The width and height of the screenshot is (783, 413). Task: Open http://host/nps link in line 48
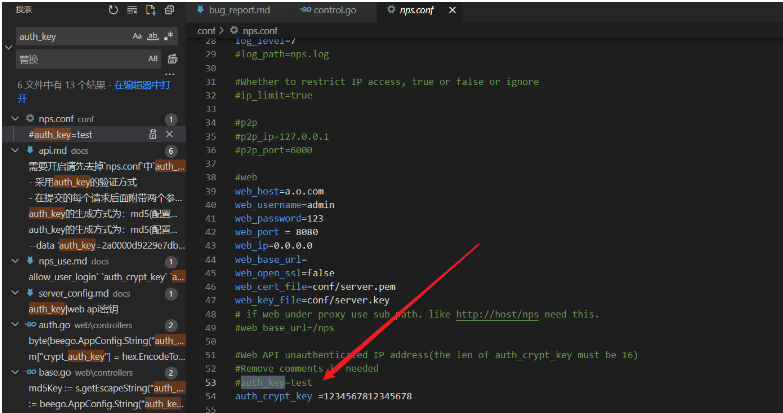pyautogui.click(x=497, y=314)
